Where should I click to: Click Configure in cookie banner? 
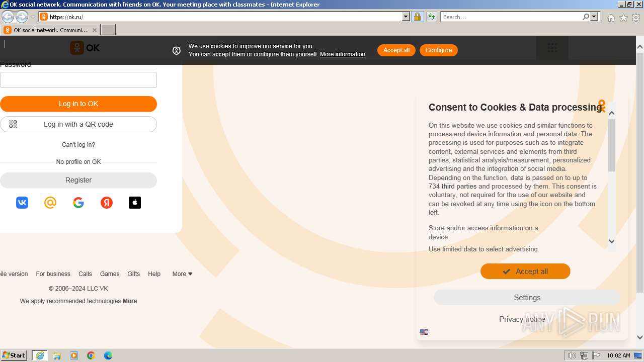click(439, 50)
